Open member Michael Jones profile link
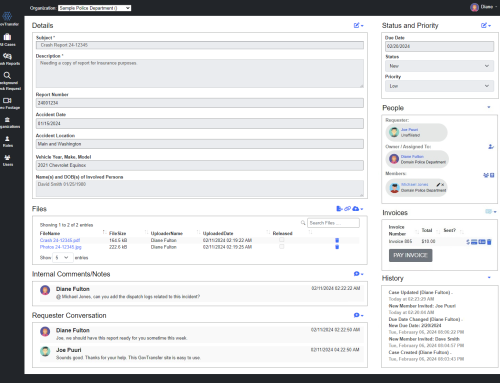This screenshot has height=383, width=500. pyautogui.click(x=414, y=184)
